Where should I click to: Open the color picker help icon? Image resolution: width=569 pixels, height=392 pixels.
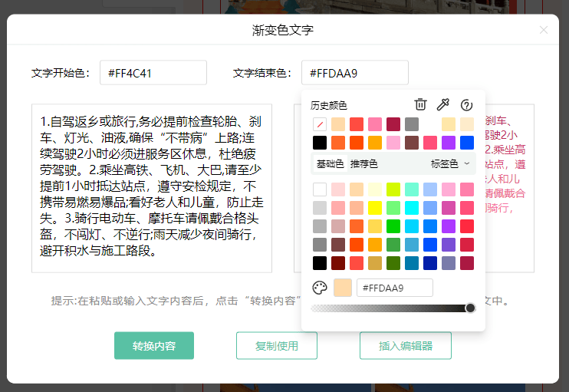tap(465, 105)
